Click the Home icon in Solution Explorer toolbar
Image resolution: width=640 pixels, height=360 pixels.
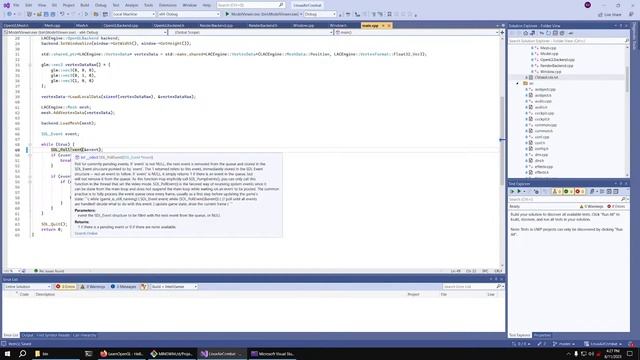(525, 33)
